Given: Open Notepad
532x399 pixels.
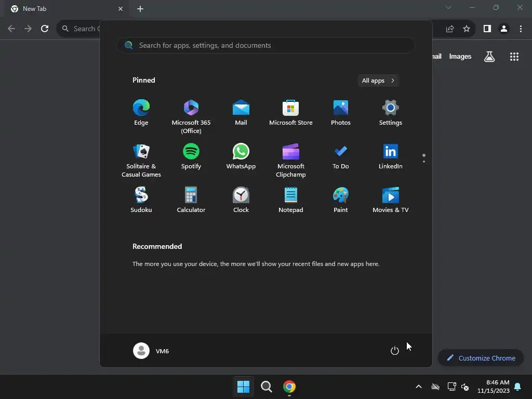Looking at the screenshot, I should tap(291, 200).
